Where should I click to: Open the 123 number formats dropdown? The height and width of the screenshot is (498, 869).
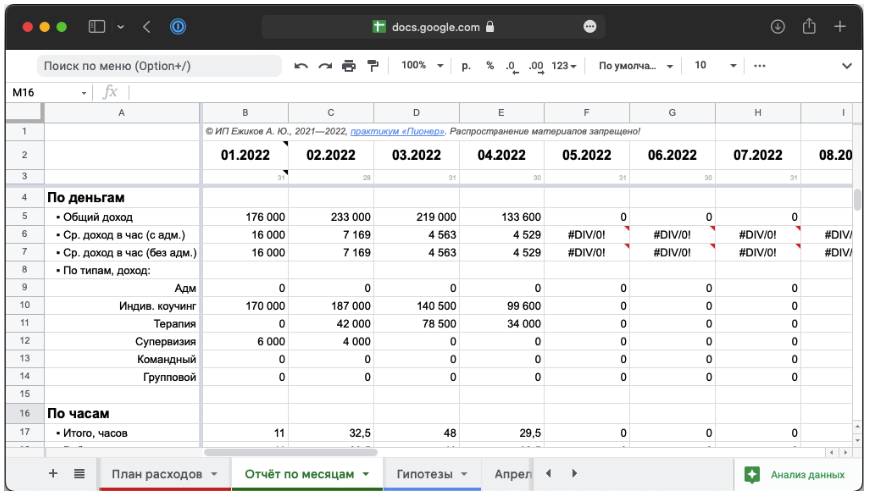[x=564, y=66]
